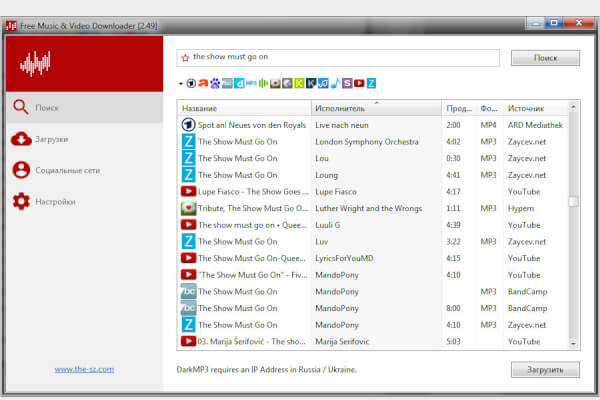This screenshot has width=600, height=400.
Task: Click the ARD icon on 'Spot an!' row
Action: pyautogui.click(x=188, y=125)
